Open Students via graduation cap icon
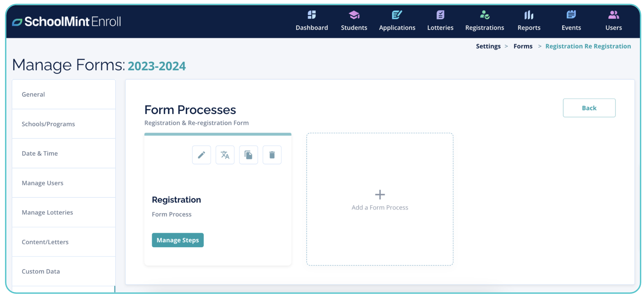Viewport: 644px width, 298px height. coord(354,15)
